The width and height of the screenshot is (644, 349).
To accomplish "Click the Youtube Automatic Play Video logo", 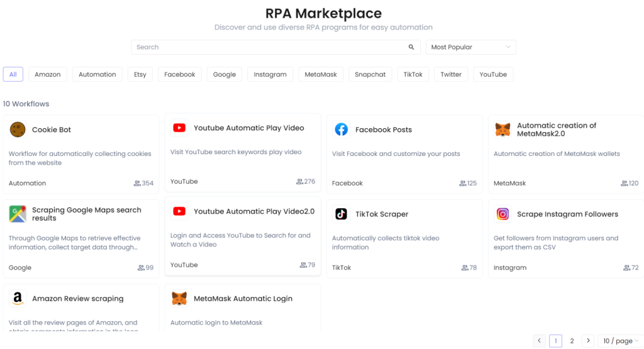I will [179, 128].
